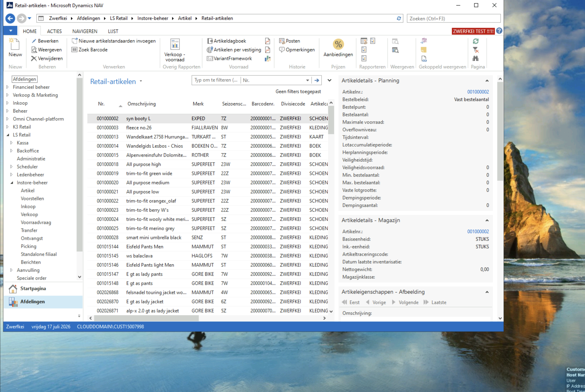This screenshot has height=392, width=585.
Task: Click the Typ om te filteren field
Action: pos(216,80)
